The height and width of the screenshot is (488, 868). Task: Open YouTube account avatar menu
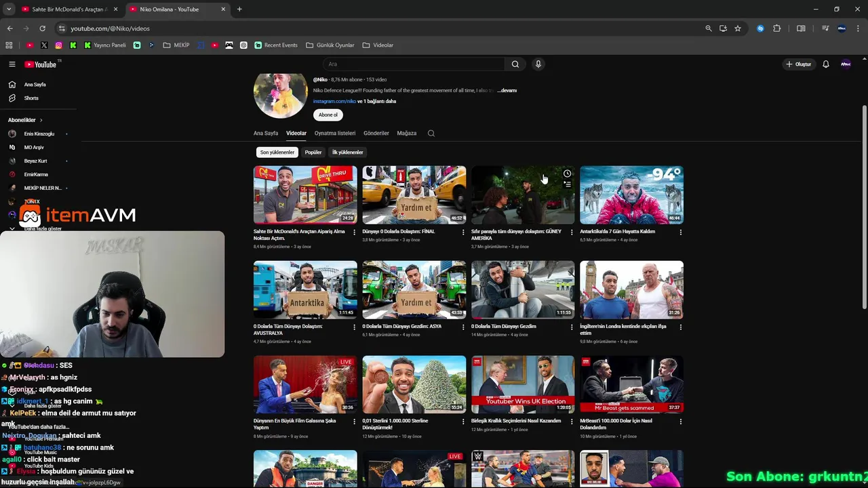(846, 64)
